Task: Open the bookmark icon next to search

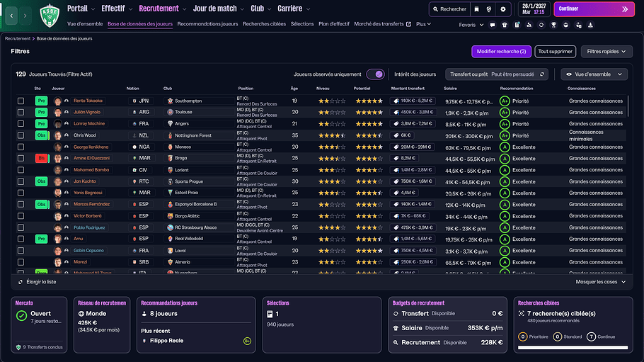Action: point(478,9)
